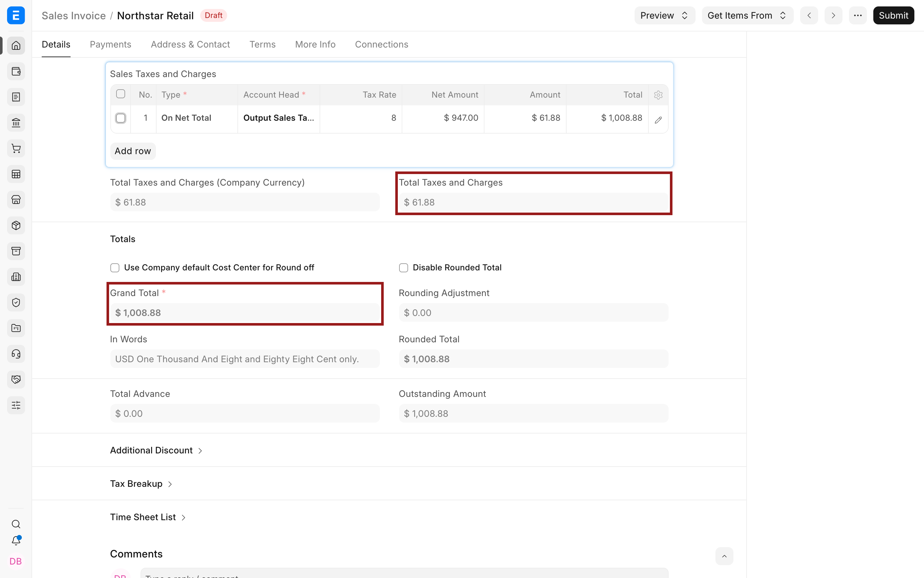Open the three-dots more menu
924x578 pixels.
coord(858,15)
